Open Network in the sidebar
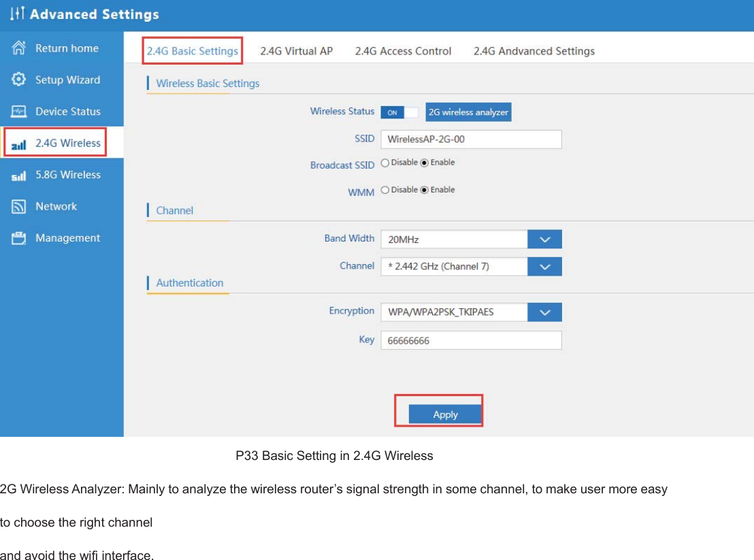The width and height of the screenshot is (754, 560). 61,206
